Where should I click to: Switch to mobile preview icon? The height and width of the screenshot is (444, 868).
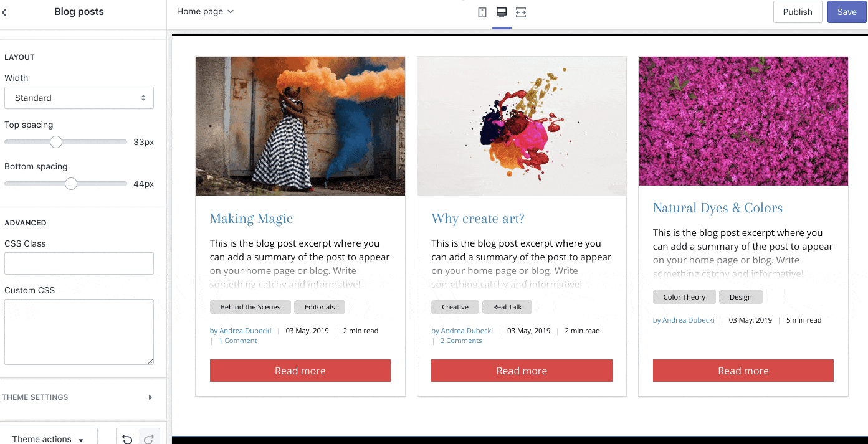(x=482, y=12)
